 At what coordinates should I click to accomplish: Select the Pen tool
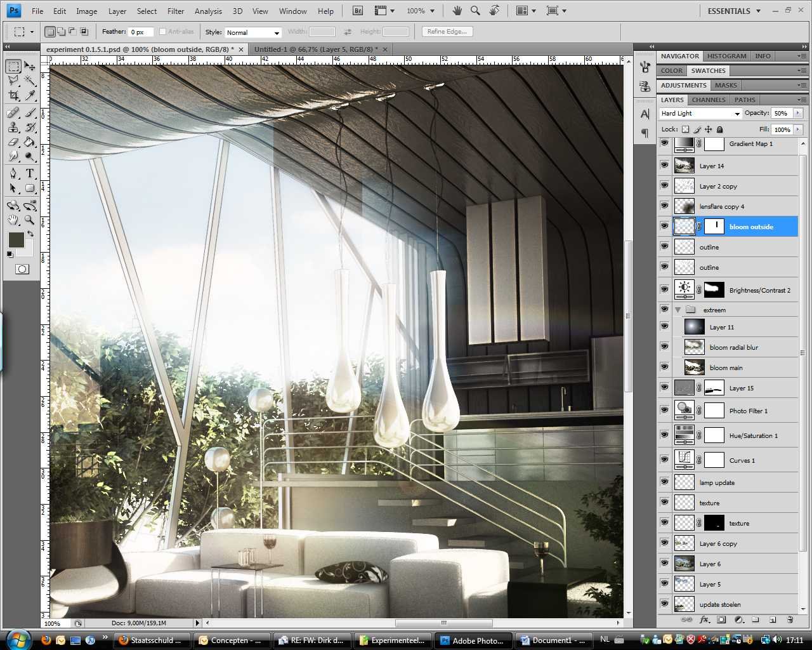click(13, 173)
